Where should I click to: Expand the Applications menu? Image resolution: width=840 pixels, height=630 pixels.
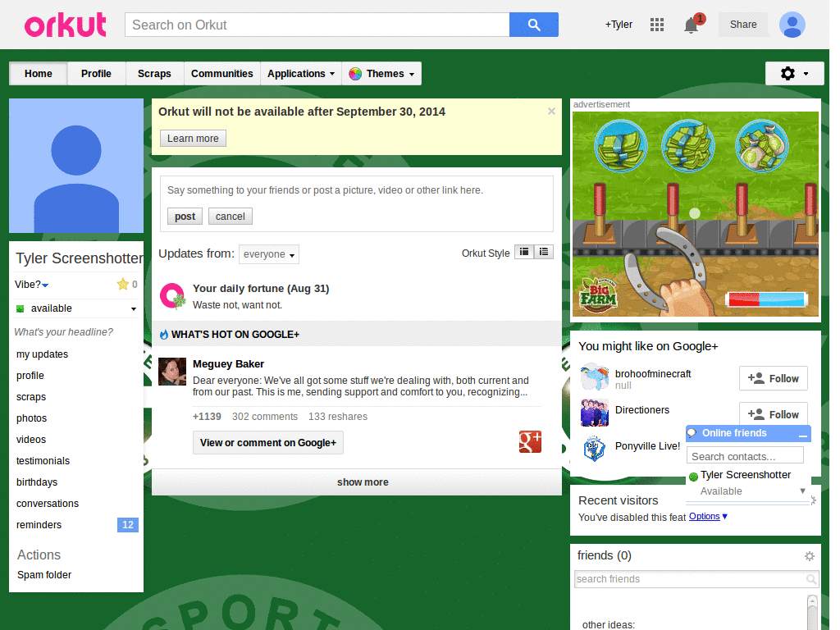[301, 73]
